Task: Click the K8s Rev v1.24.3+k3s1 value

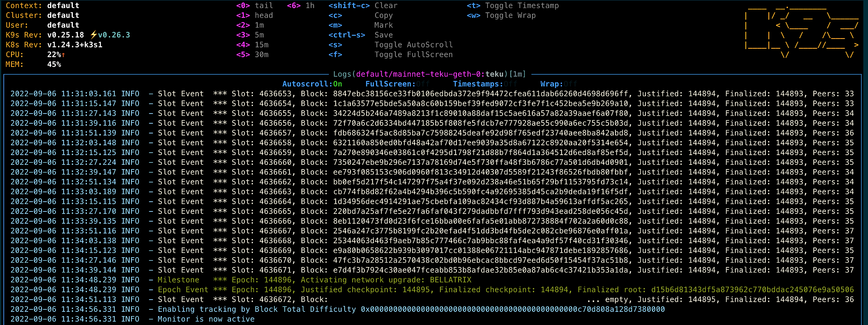Action: 75,44
